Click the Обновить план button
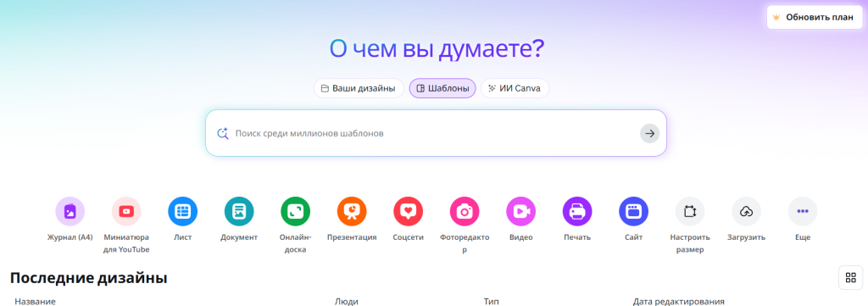 coord(815,17)
